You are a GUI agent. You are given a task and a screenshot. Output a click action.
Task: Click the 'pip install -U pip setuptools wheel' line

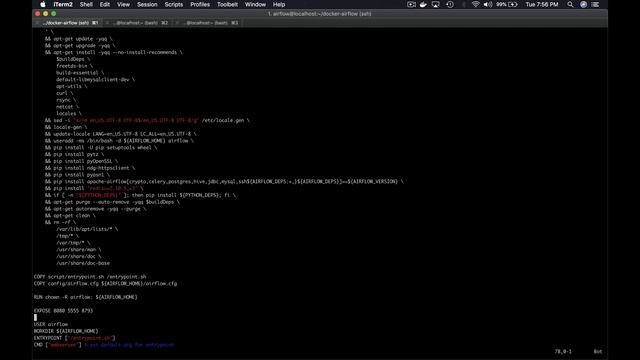tap(101, 147)
